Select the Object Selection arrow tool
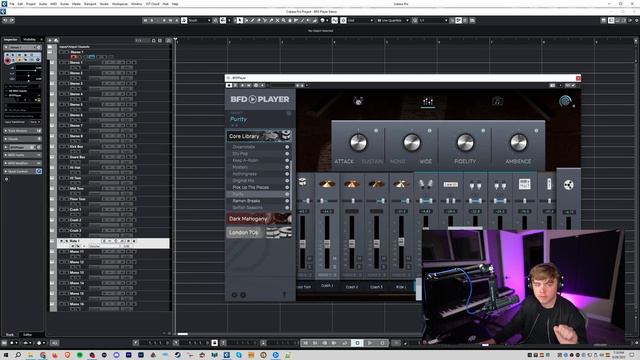This screenshot has height=360, width=640. (240, 20)
